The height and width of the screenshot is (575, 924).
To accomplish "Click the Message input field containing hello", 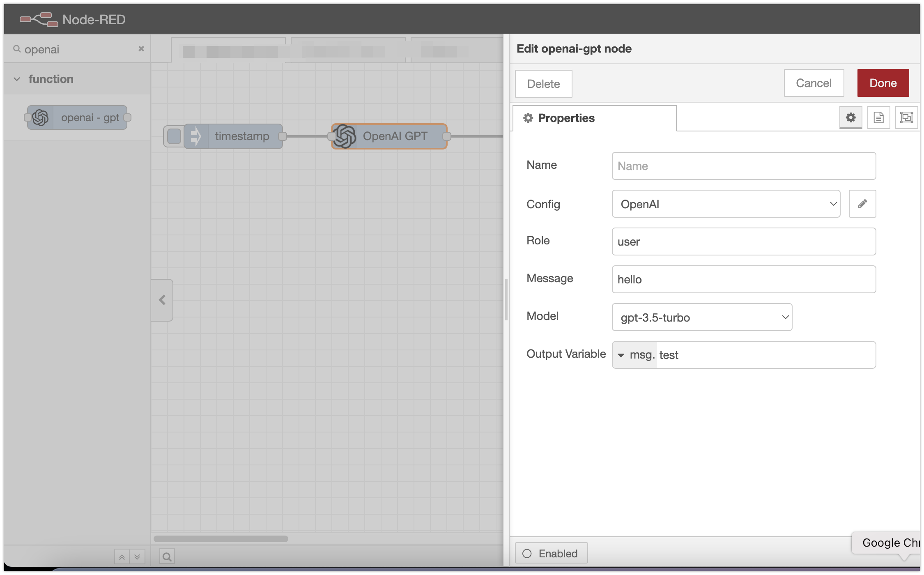I will 743,279.
